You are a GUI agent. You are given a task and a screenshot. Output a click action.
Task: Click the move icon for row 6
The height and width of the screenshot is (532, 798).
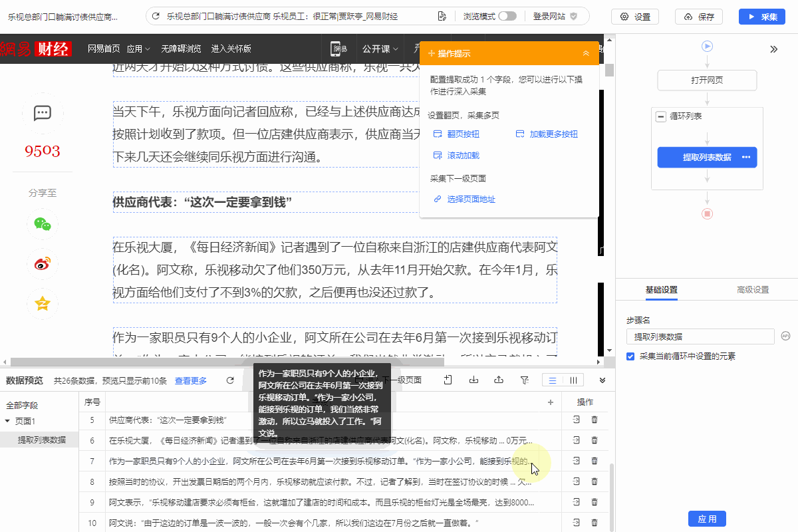[577, 440]
